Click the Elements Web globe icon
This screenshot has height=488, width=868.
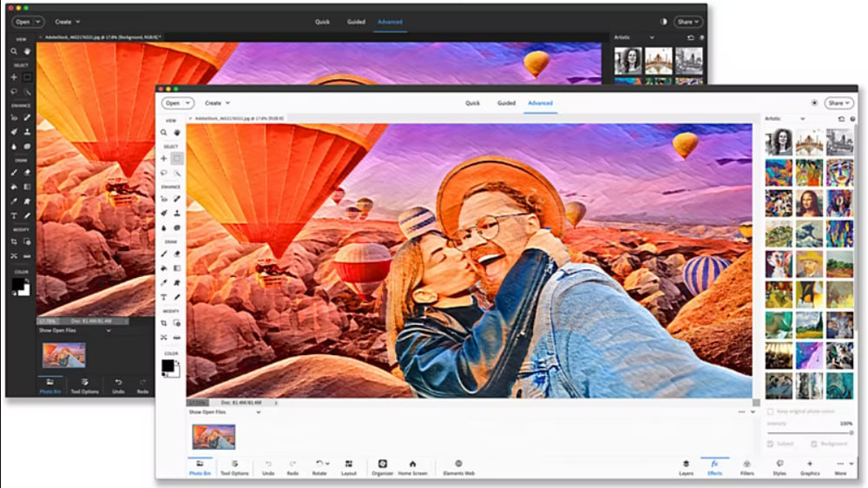point(458,464)
